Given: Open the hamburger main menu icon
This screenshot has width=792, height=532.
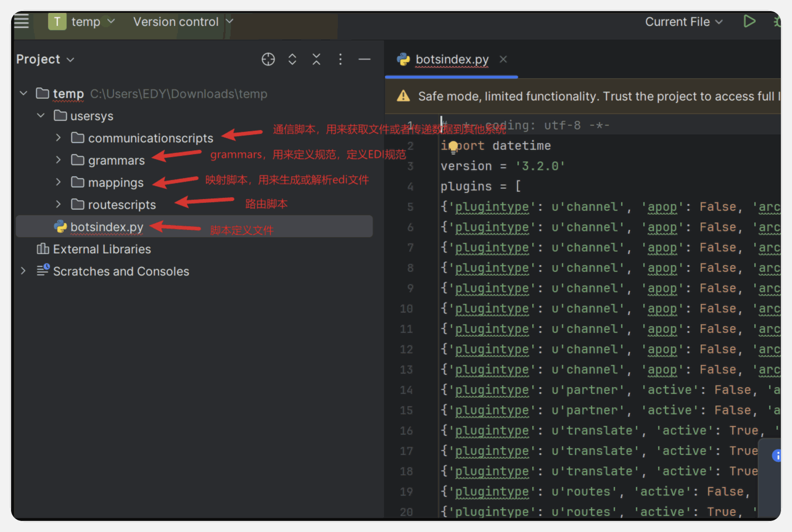Looking at the screenshot, I should (21, 21).
